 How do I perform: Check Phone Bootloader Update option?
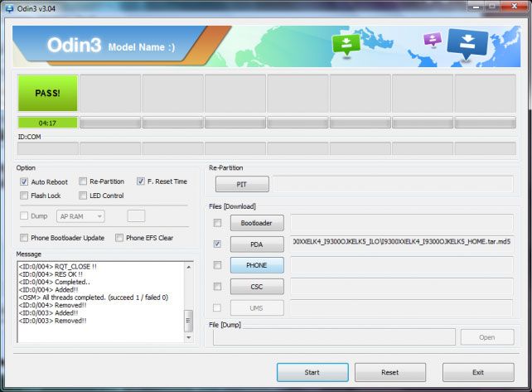click(x=24, y=238)
